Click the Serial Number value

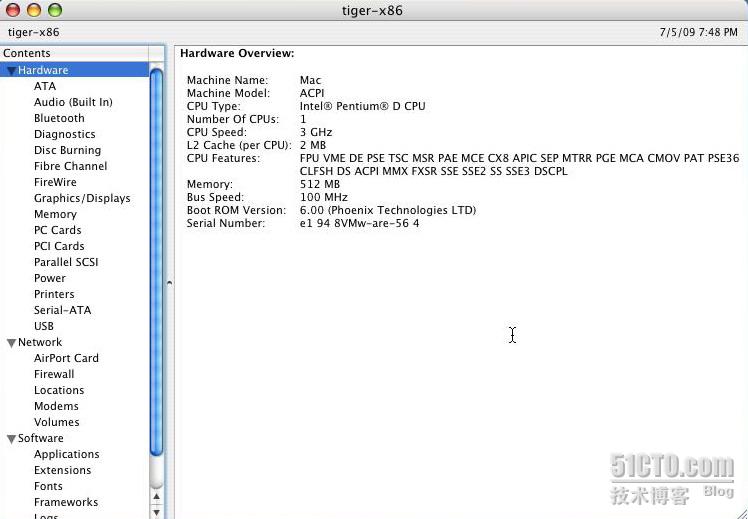click(360, 223)
